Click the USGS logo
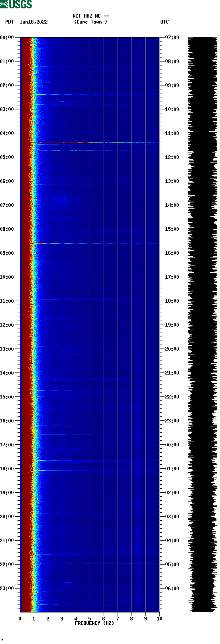This screenshot has width=220, height=644. (x=16, y=4)
